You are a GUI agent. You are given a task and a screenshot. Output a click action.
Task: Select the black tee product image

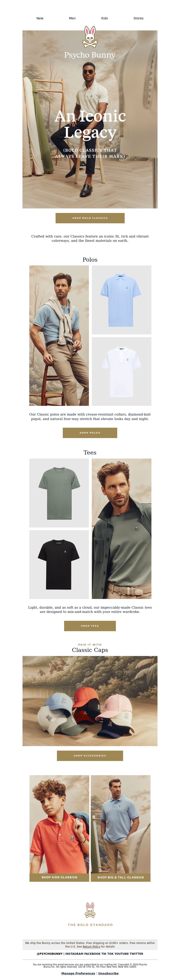(59, 564)
